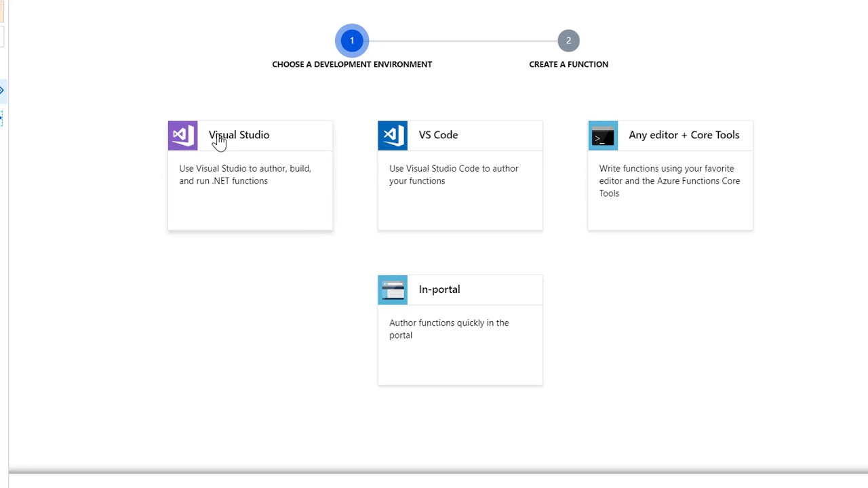
Task: Choose the Visual Studio card title
Action: [x=239, y=135]
